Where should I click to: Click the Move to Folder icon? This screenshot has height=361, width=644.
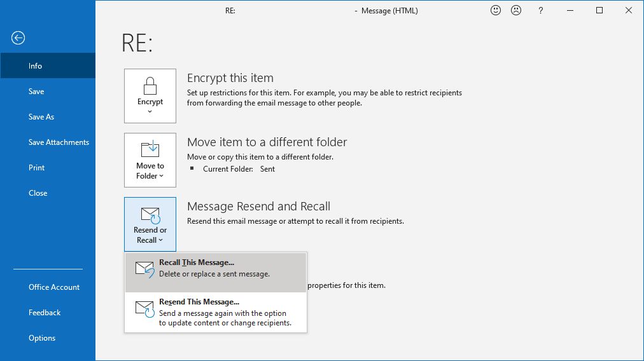[x=150, y=149]
